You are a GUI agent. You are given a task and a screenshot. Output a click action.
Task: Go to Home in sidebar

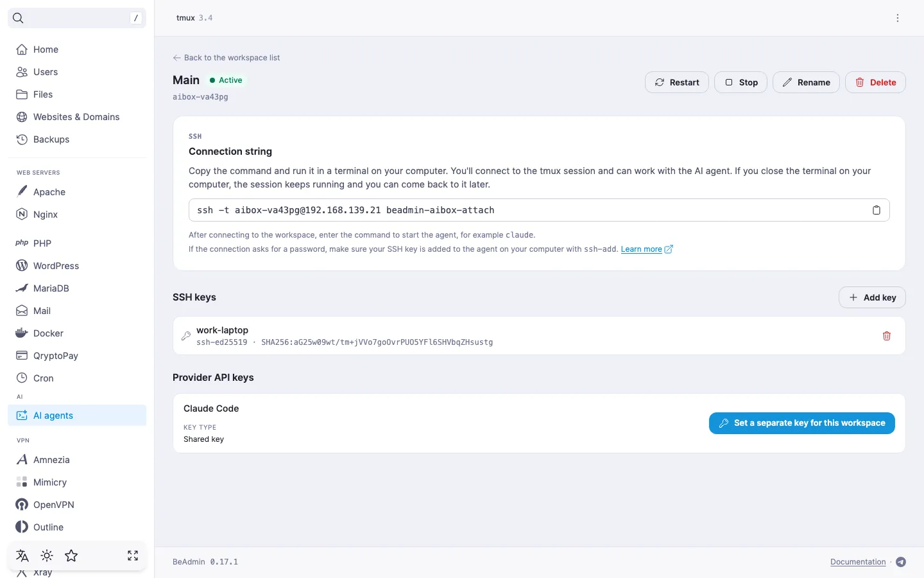[77, 49]
